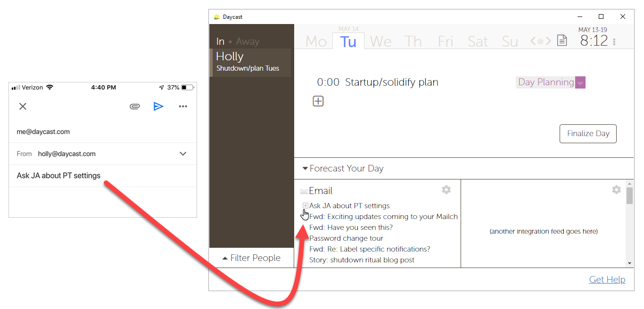Viewport: 644px width, 309px height.
Task: Maximize the Daycast window
Action: point(601,16)
